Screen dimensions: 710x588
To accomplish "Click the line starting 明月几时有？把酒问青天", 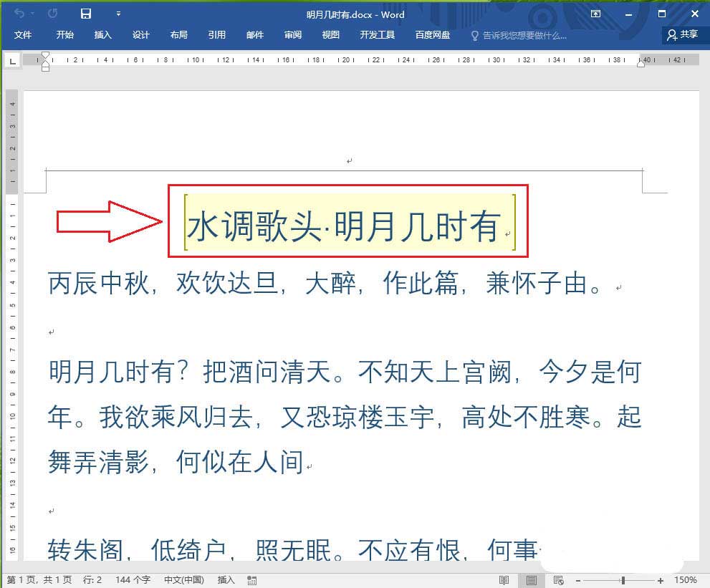I will pyautogui.click(x=345, y=372).
